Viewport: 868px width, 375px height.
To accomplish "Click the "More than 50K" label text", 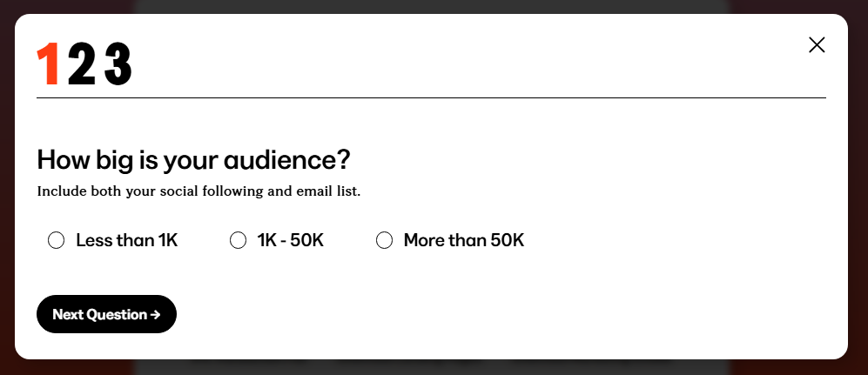I will (464, 241).
